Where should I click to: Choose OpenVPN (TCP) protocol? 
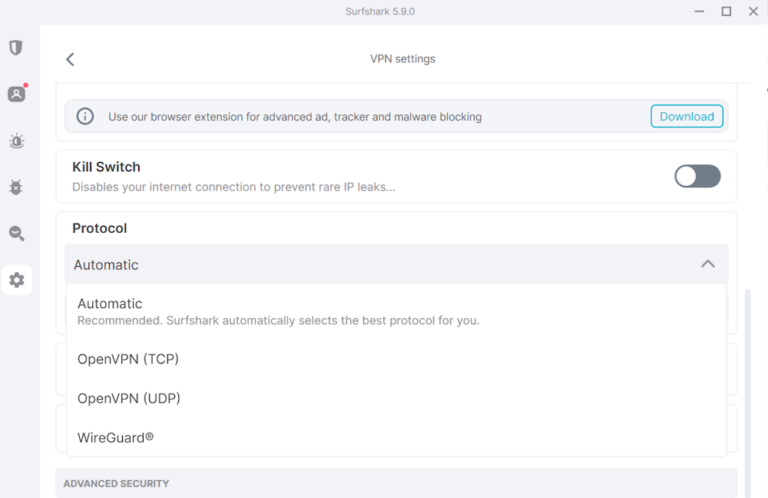click(x=396, y=359)
